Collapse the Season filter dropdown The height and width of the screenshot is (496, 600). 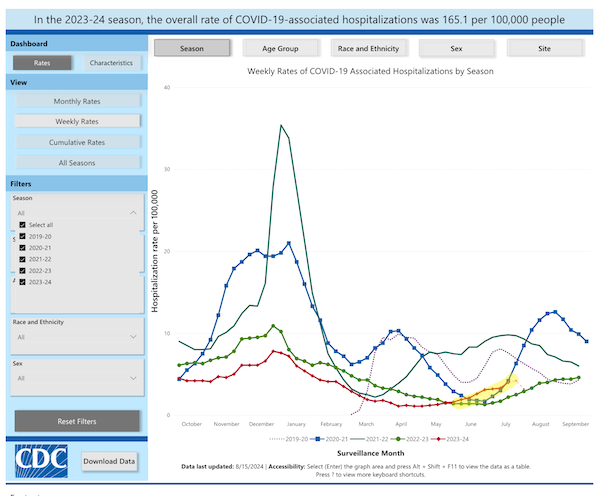click(133, 213)
